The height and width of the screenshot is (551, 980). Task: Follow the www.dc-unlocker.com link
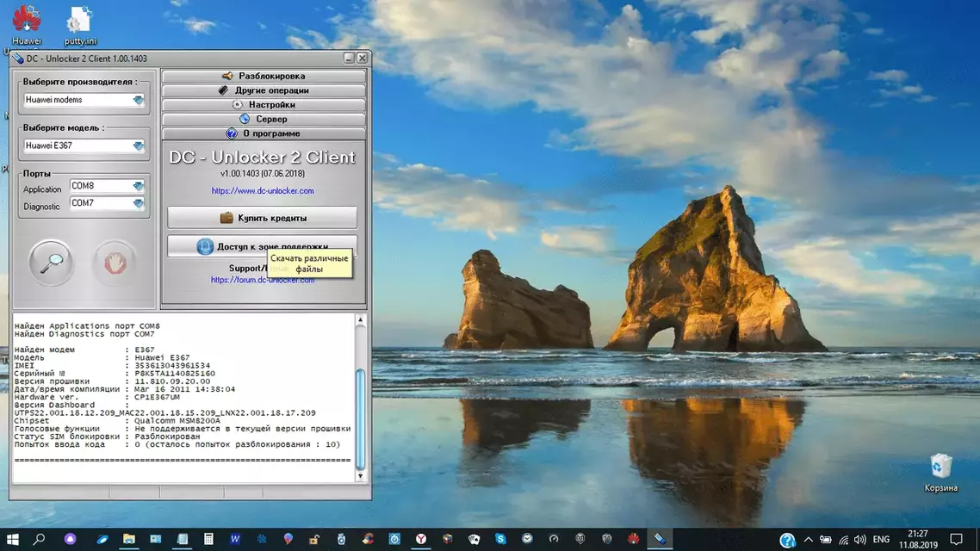pos(263,191)
